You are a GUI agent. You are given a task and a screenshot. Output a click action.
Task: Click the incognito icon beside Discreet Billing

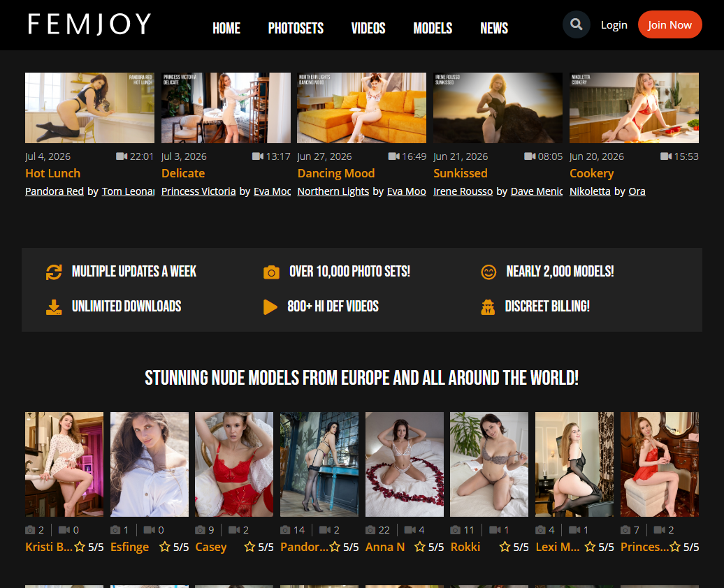pyautogui.click(x=488, y=307)
